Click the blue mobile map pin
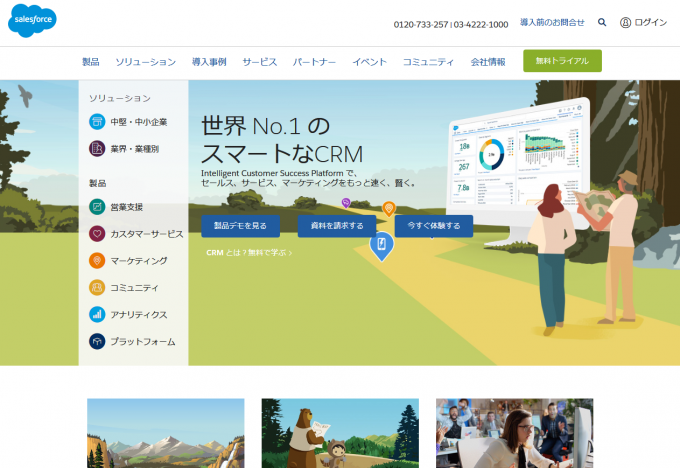This screenshot has width=680, height=468. click(382, 246)
